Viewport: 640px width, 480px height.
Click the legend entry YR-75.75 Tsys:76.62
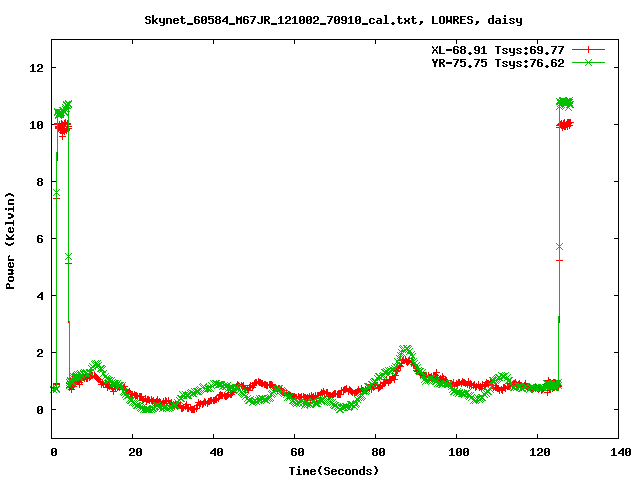click(x=498, y=63)
